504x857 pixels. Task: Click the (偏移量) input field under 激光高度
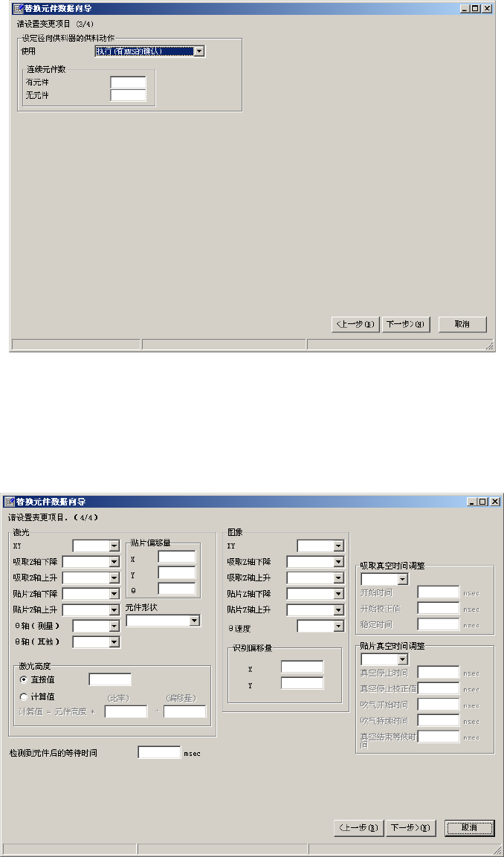[x=185, y=711]
